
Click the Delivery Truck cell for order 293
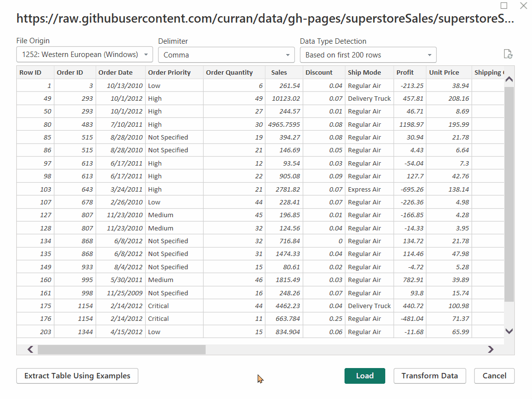[369, 98]
